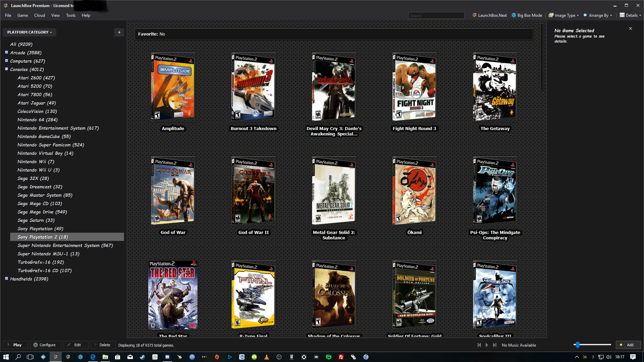Open the Game menu
644x362 pixels.
[23, 15]
